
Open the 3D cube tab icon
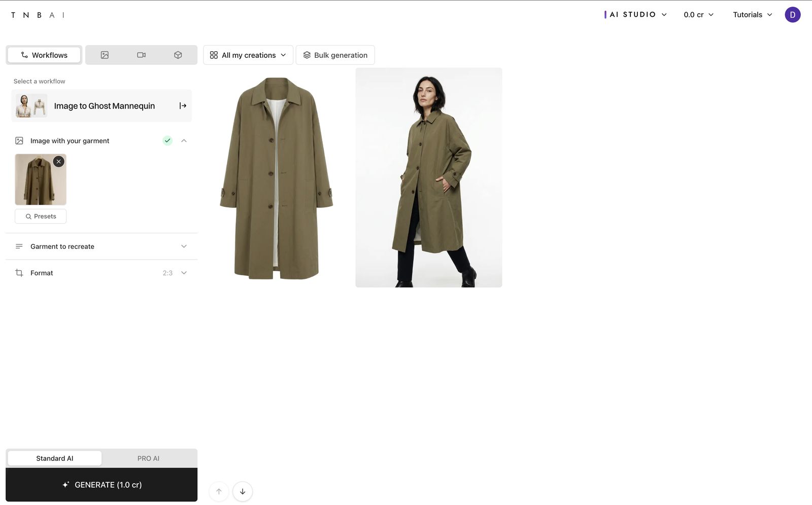(178, 55)
